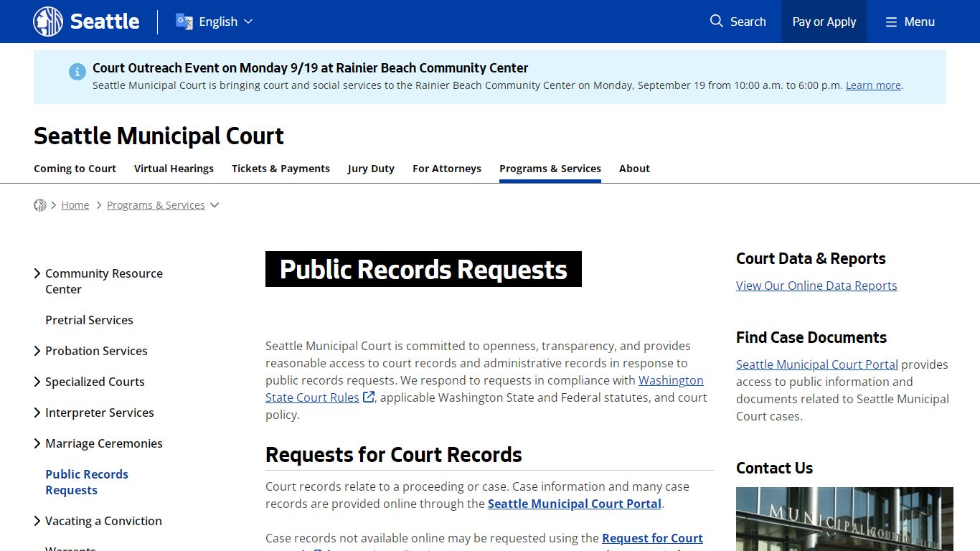Open the hamburger Menu icon
This screenshot has width=980, height=551.
(891, 22)
